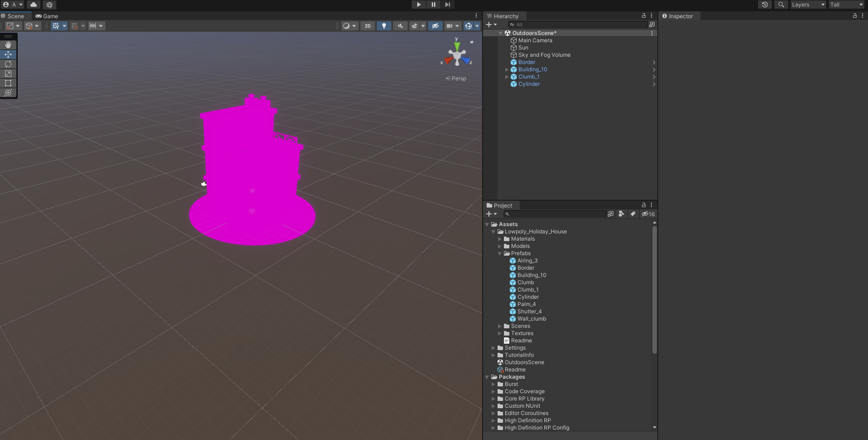
Task: Lock the Hierarchy panel
Action: click(644, 16)
